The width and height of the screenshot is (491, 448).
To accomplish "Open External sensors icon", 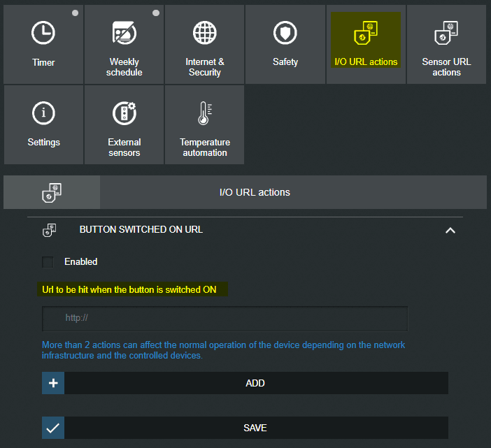I will click(x=124, y=113).
